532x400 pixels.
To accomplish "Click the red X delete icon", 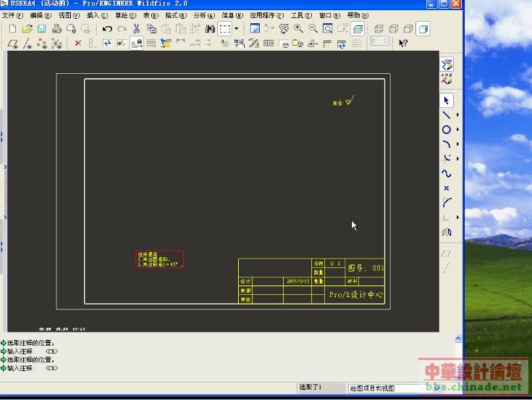I will point(78,43).
